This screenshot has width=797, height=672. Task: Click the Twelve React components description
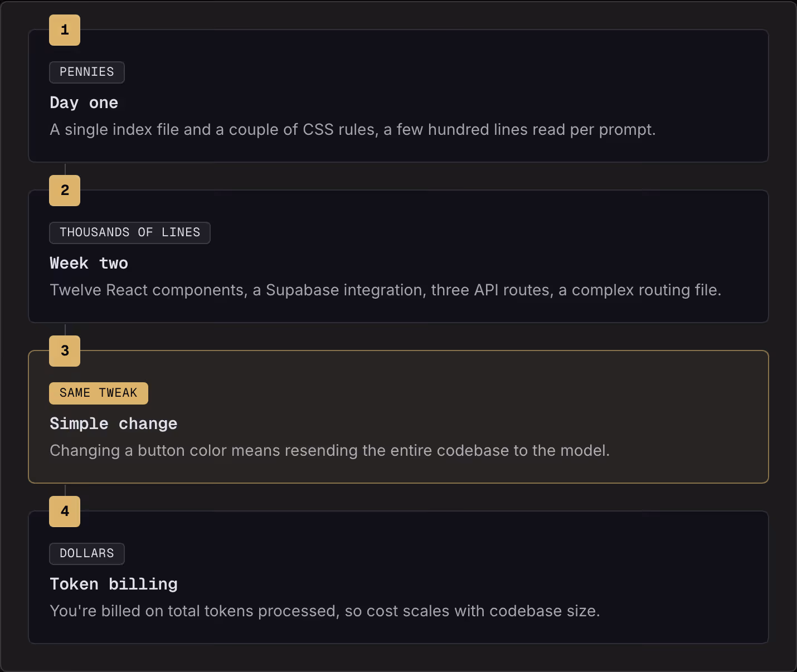(x=386, y=290)
